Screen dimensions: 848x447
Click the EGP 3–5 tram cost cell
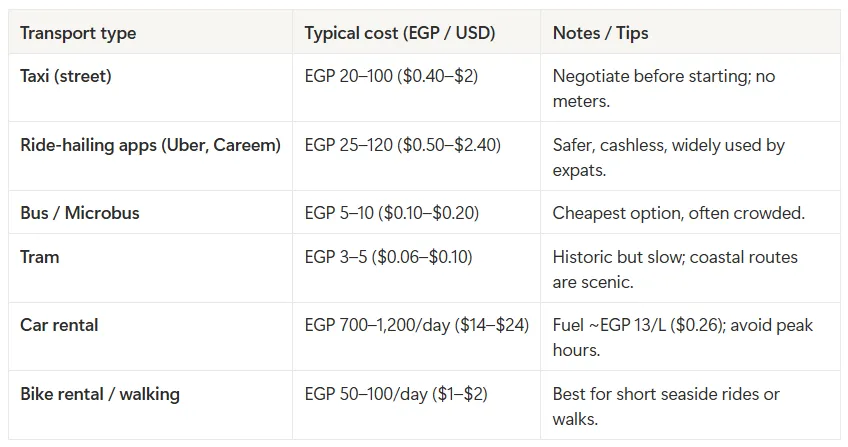(388, 257)
